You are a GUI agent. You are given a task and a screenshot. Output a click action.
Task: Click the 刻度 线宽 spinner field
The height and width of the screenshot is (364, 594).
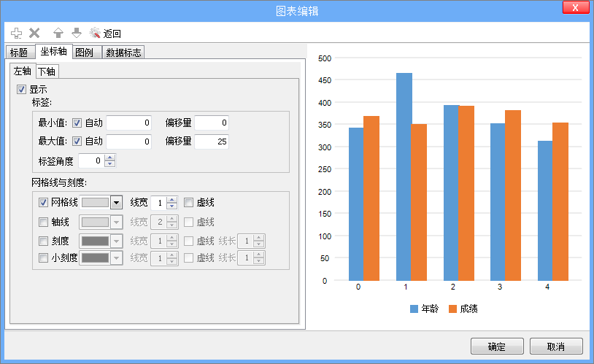click(x=164, y=241)
